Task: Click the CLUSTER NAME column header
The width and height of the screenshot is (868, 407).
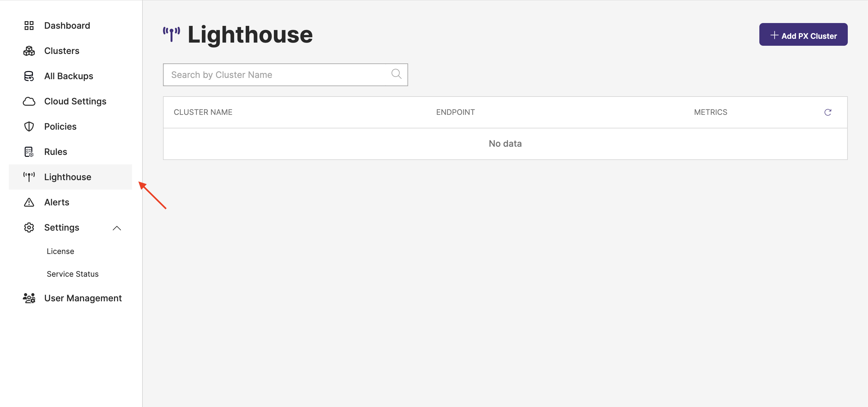Action: pos(203,112)
